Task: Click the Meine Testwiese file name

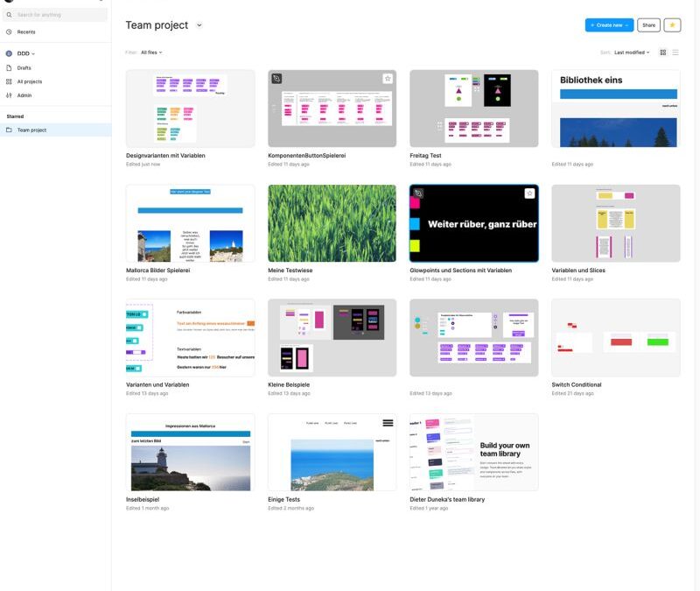Action: click(x=290, y=271)
